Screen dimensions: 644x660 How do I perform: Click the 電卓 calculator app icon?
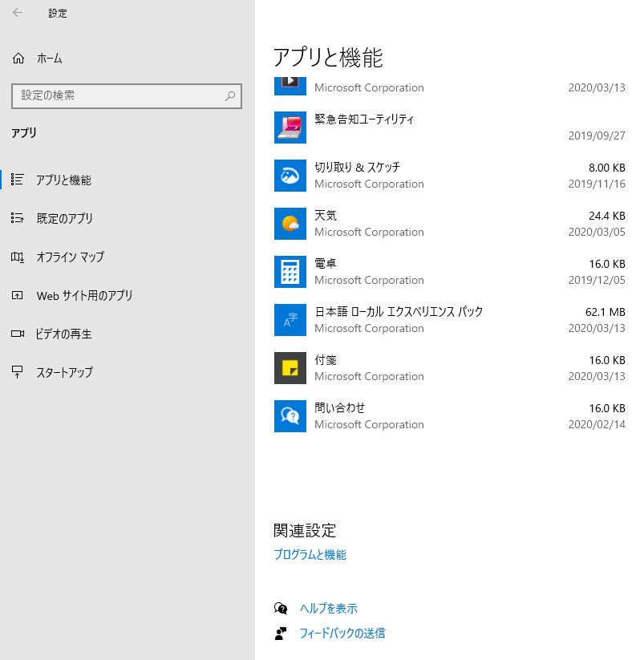click(x=290, y=272)
